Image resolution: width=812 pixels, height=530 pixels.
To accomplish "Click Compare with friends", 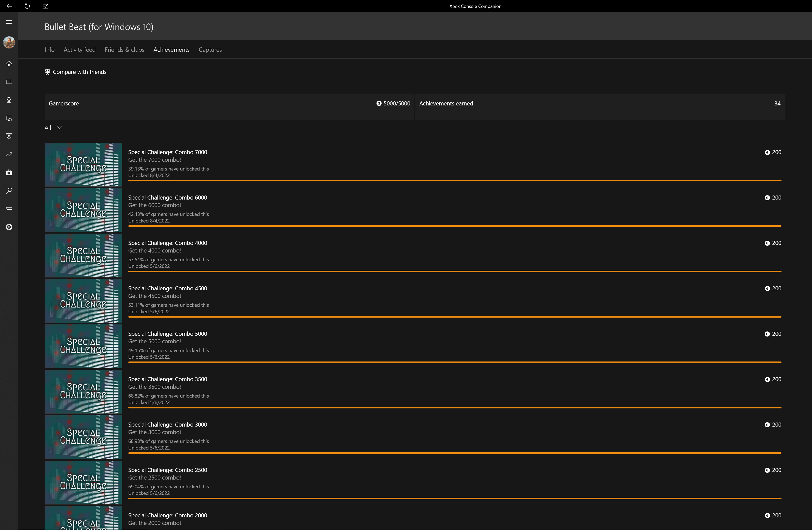I will (x=75, y=72).
